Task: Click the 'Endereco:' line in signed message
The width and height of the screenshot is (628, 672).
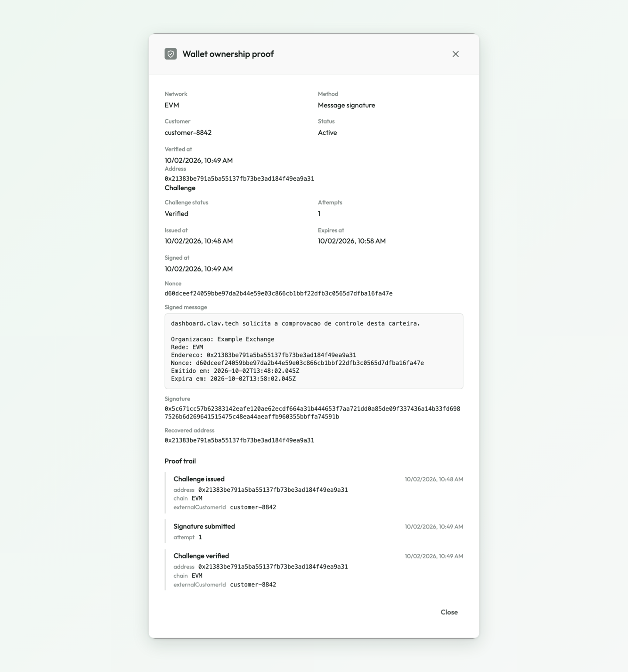Action: [x=263, y=355]
